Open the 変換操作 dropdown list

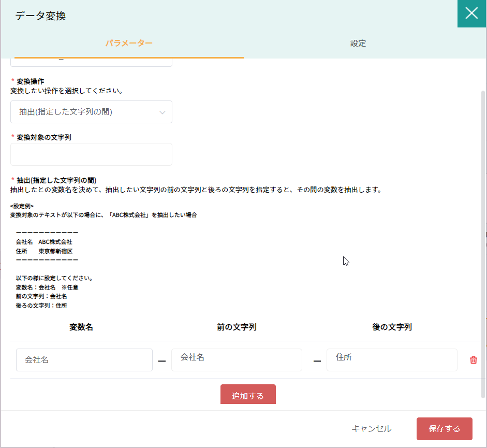tap(91, 112)
